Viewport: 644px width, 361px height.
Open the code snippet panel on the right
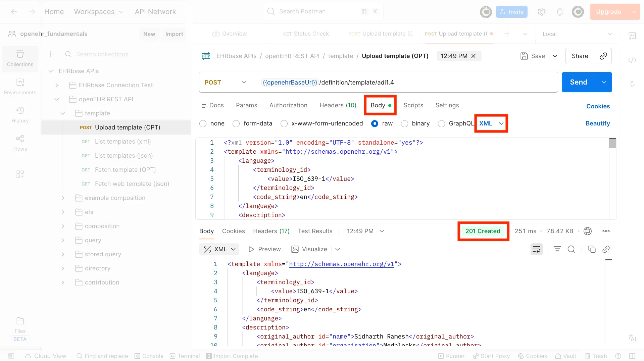click(632, 60)
